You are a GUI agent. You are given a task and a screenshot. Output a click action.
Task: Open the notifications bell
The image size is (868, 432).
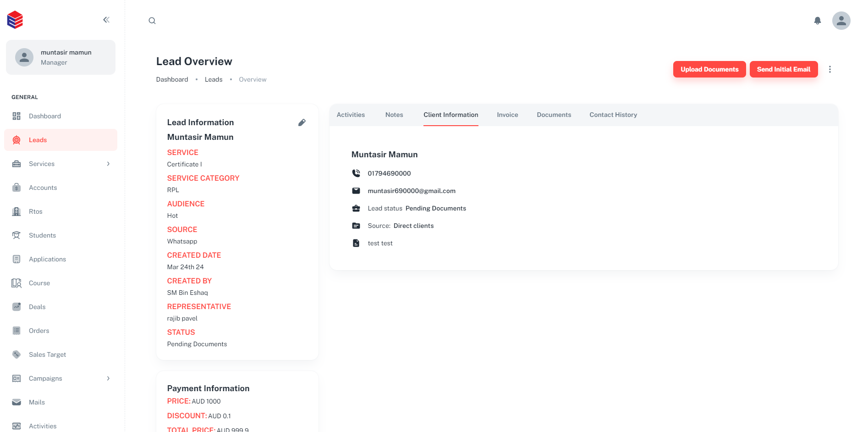tap(817, 21)
